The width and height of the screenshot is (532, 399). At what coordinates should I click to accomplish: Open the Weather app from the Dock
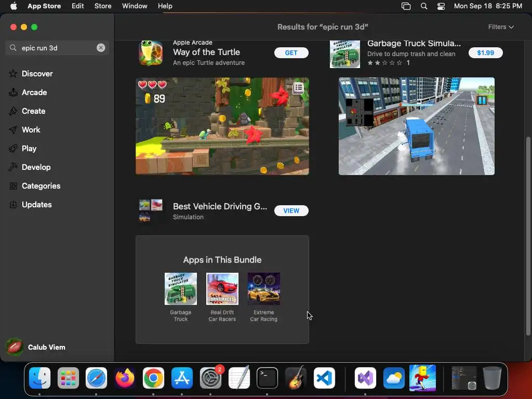point(394,378)
